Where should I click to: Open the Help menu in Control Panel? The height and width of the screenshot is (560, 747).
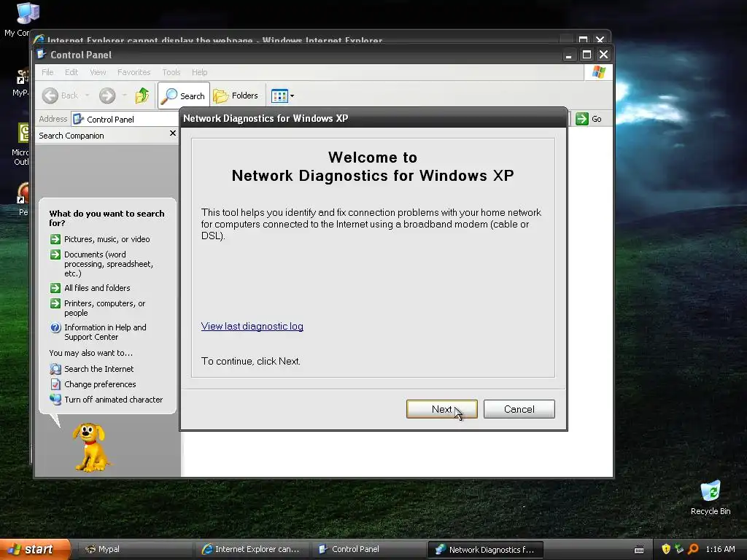point(200,72)
